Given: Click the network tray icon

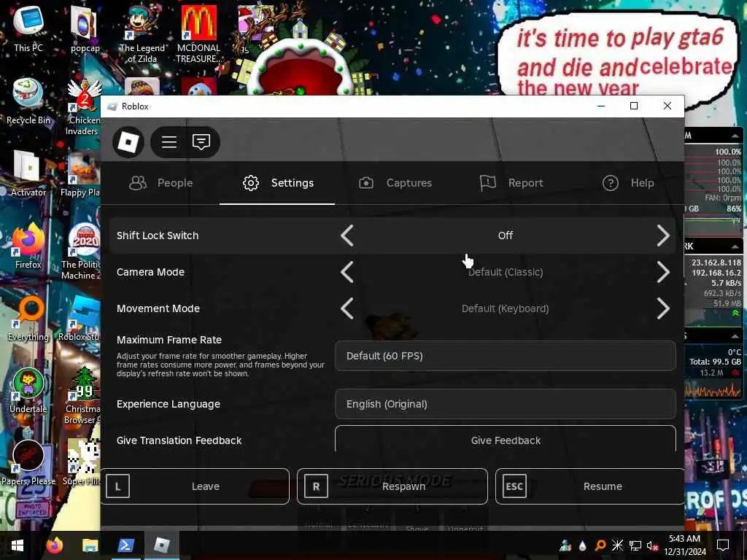Looking at the screenshot, I should [635, 545].
